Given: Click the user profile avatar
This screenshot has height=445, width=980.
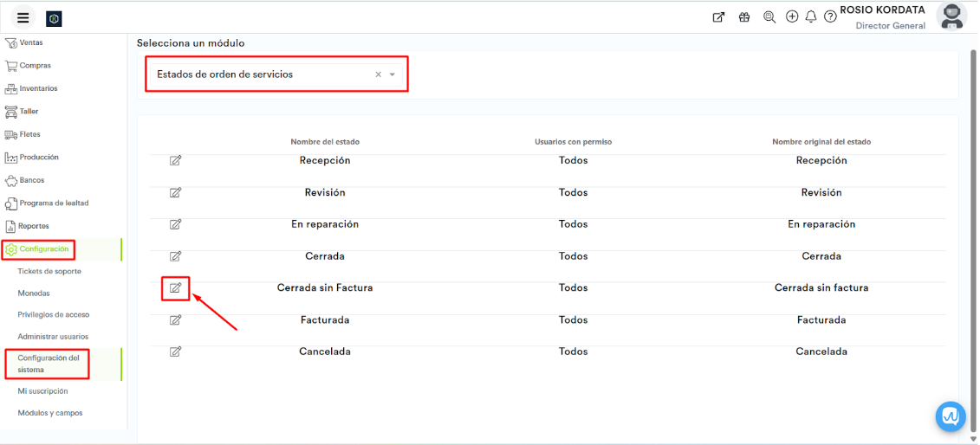Looking at the screenshot, I should pos(951,16).
